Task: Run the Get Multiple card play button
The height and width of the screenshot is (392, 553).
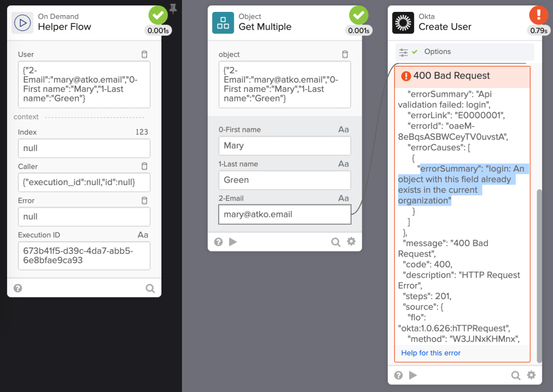Action: coord(233,242)
